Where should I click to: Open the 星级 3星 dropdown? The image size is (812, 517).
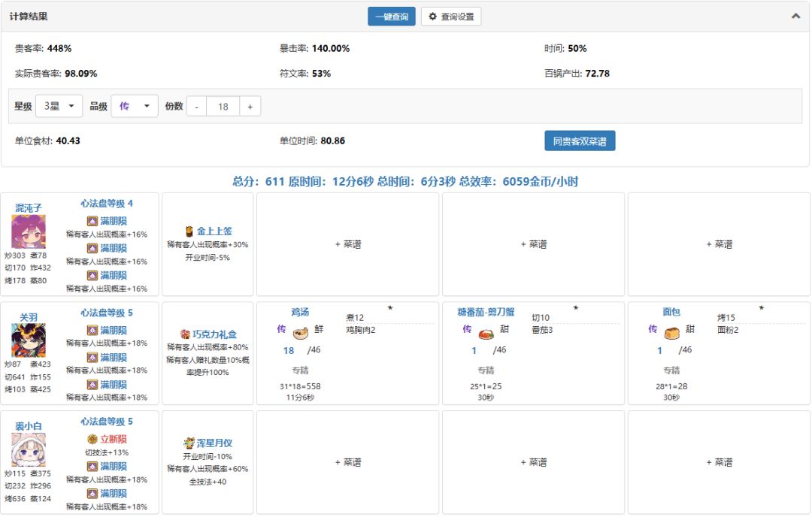coord(59,106)
